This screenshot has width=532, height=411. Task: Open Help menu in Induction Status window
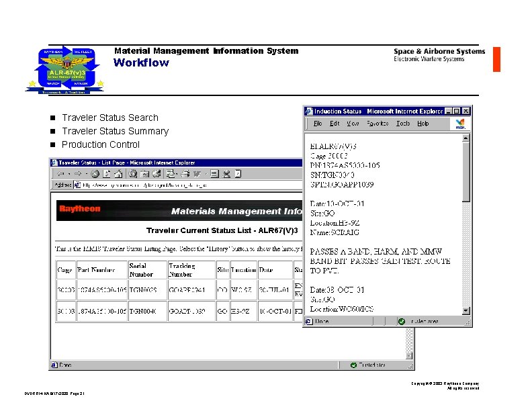click(x=423, y=124)
